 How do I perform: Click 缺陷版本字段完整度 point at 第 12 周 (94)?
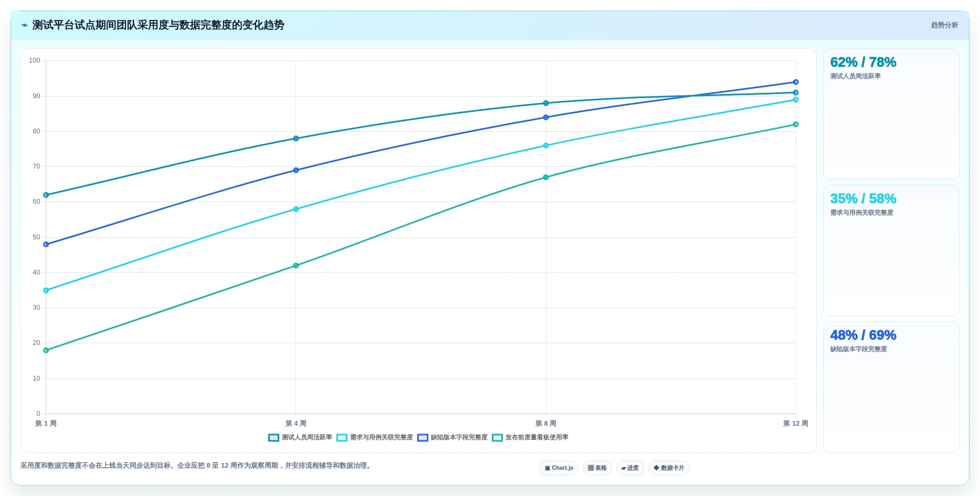[796, 82]
